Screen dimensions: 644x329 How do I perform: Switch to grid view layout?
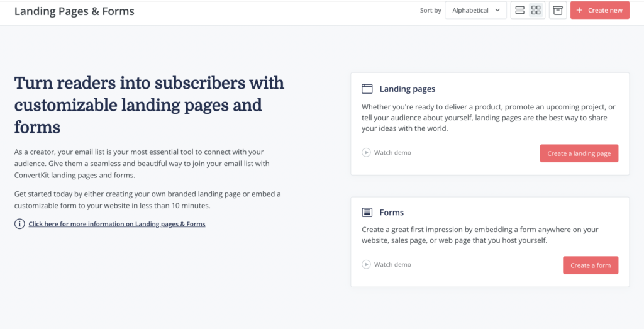click(x=536, y=10)
